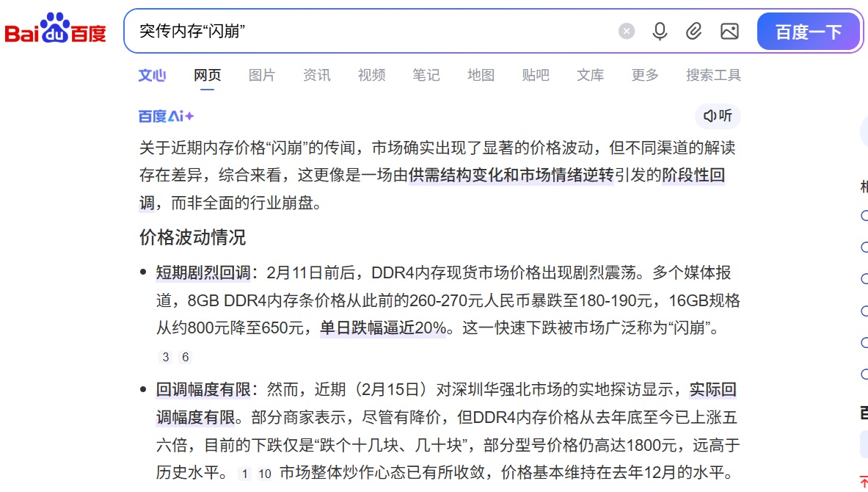Start voice search with microphone icon
Image resolution: width=868 pixels, height=492 pixels.
point(660,31)
